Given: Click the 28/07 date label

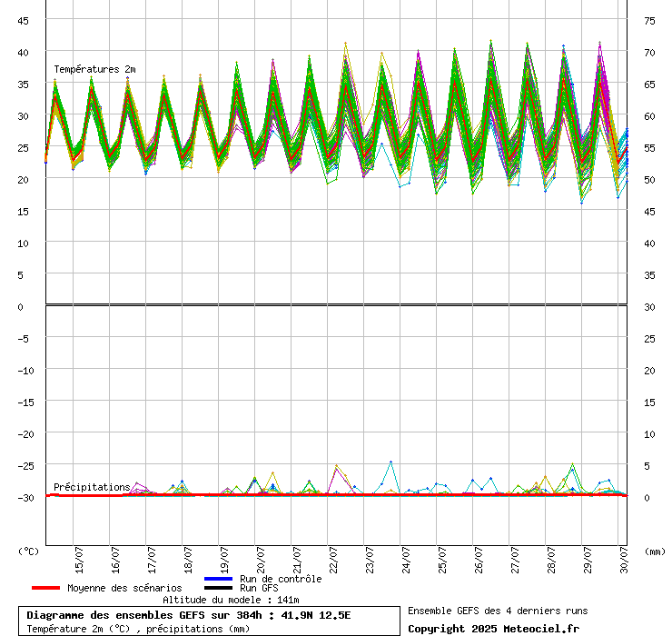Looking at the screenshot, I should pyautogui.click(x=551, y=560).
